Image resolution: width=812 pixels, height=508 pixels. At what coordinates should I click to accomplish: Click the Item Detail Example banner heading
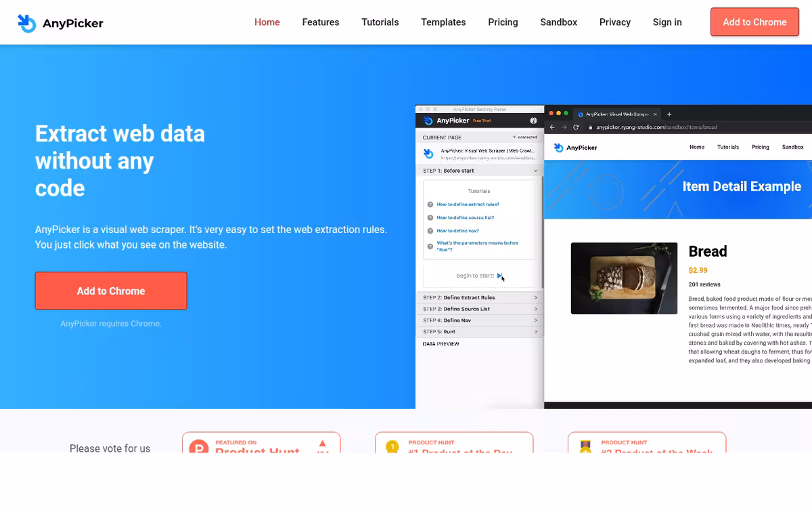[x=742, y=186]
